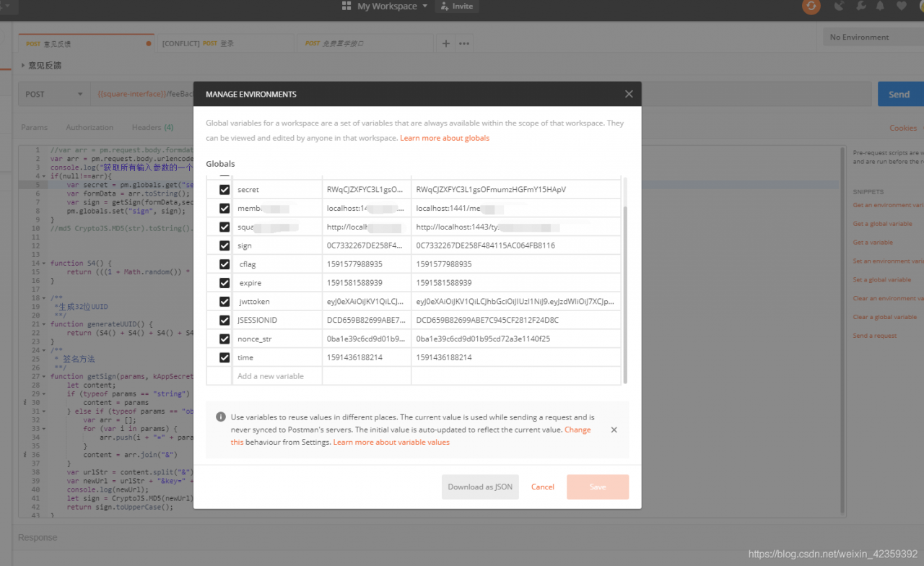This screenshot has height=566, width=924.
Task: Click the expire current value 1591581588939
Action: (515, 283)
